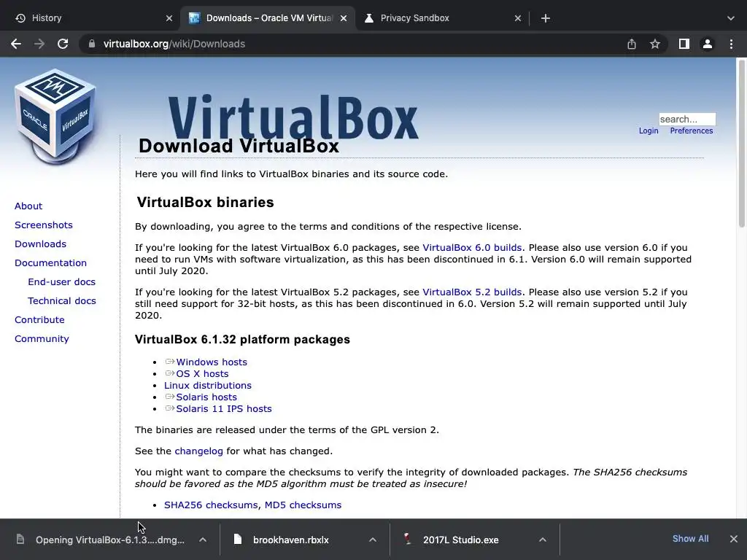Click the external link icon beside OS X hosts

[169, 373]
